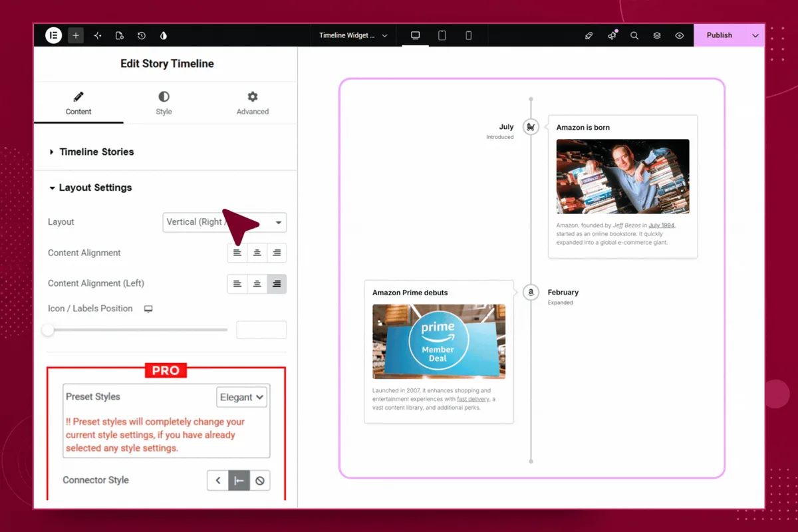Open the Preset Styles Elegant dropdown

[x=242, y=397]
